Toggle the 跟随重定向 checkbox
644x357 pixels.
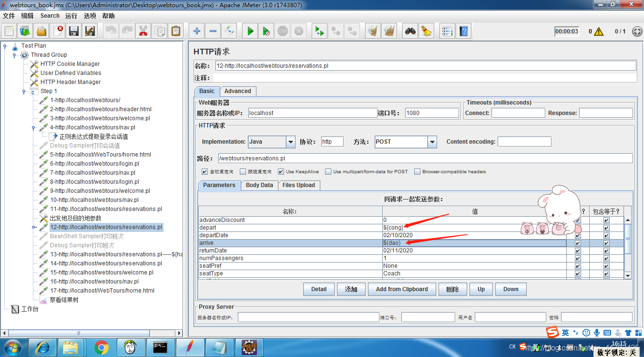tap(243, 172)
